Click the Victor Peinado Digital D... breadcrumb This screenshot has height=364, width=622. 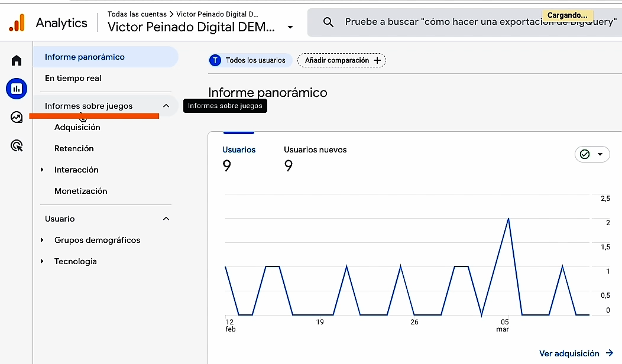[217, 14]
